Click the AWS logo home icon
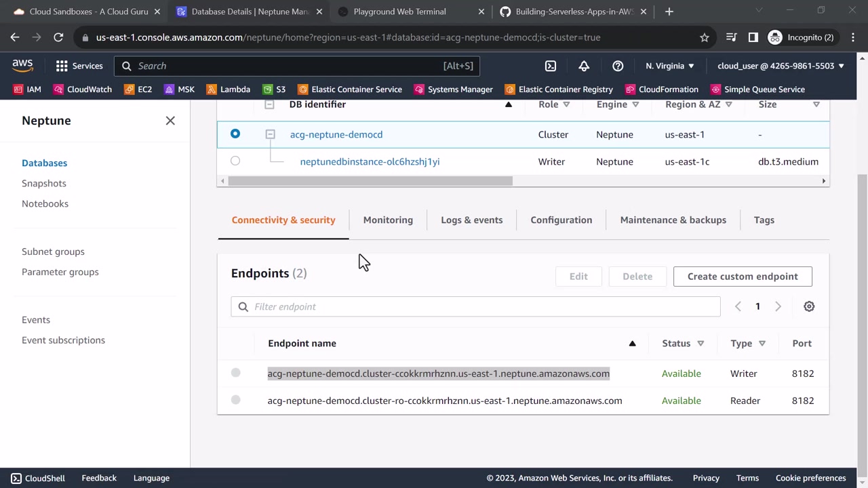 pyautogui.click(x=22, y=66)
